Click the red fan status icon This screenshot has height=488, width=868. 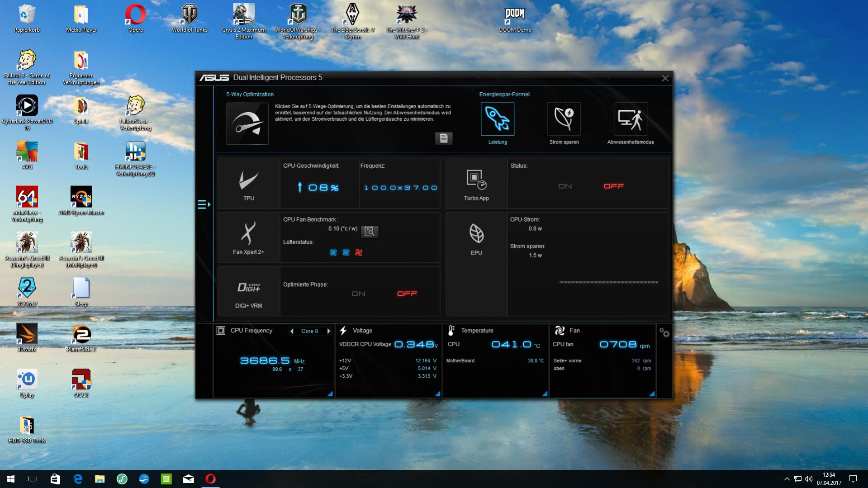tap(359, 252)
